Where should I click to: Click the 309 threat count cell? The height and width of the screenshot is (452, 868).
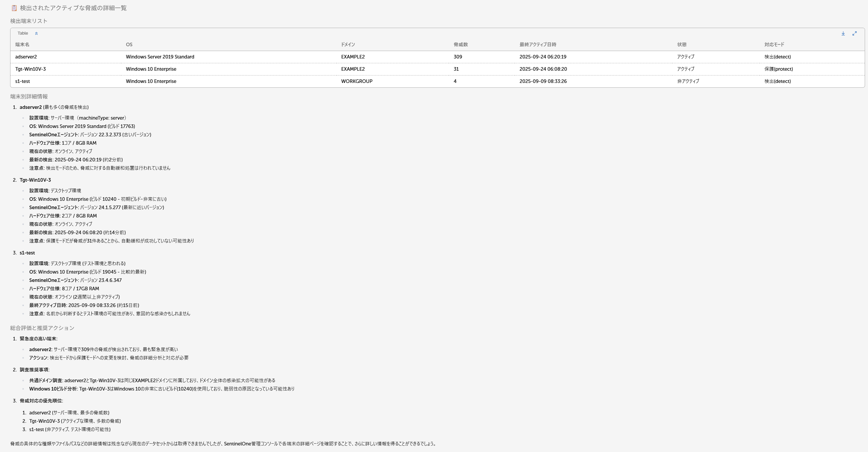(x=458, y=57)
